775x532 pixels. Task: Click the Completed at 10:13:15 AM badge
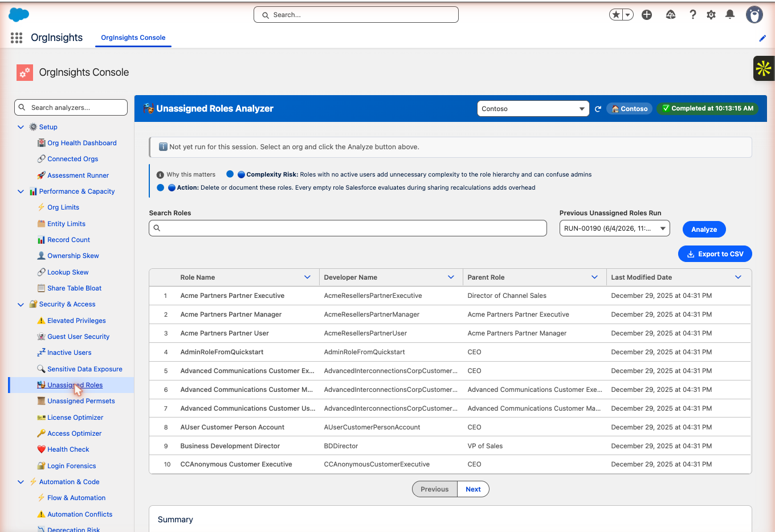(707, 108)
